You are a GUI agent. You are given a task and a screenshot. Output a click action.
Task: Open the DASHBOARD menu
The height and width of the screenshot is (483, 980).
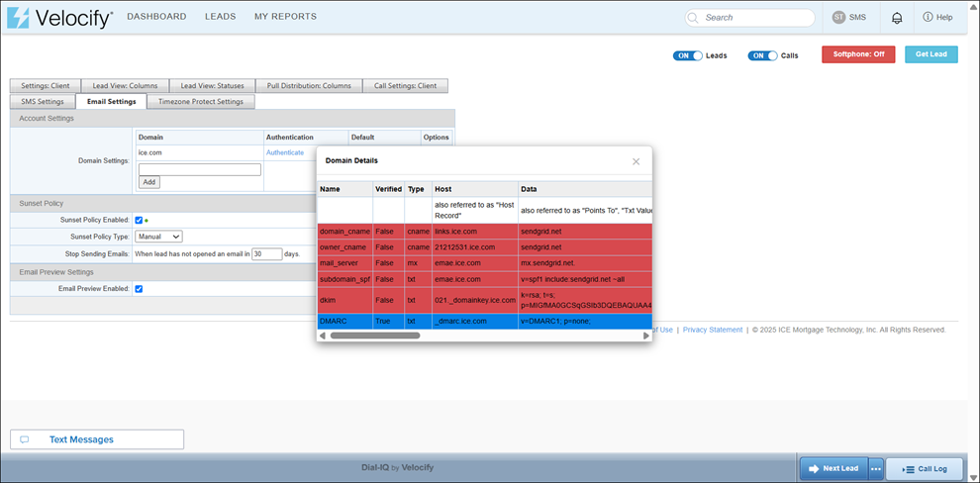(156, 17)
